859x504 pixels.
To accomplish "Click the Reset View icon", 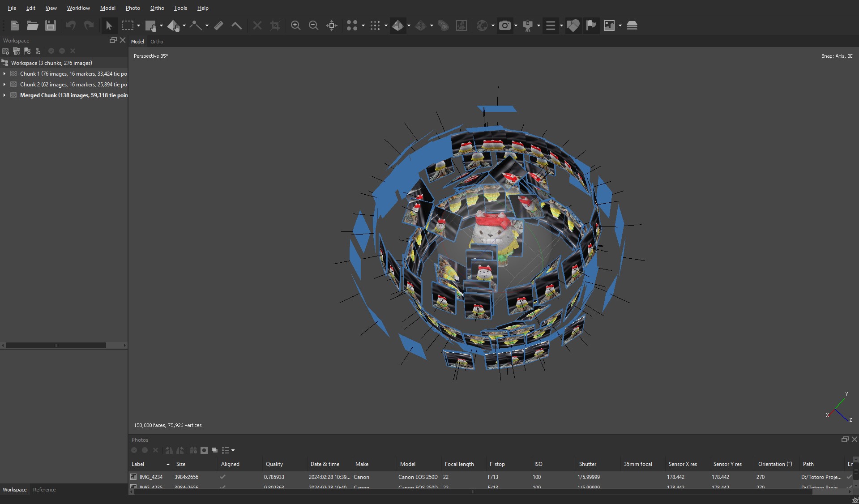I will point(332,26).
